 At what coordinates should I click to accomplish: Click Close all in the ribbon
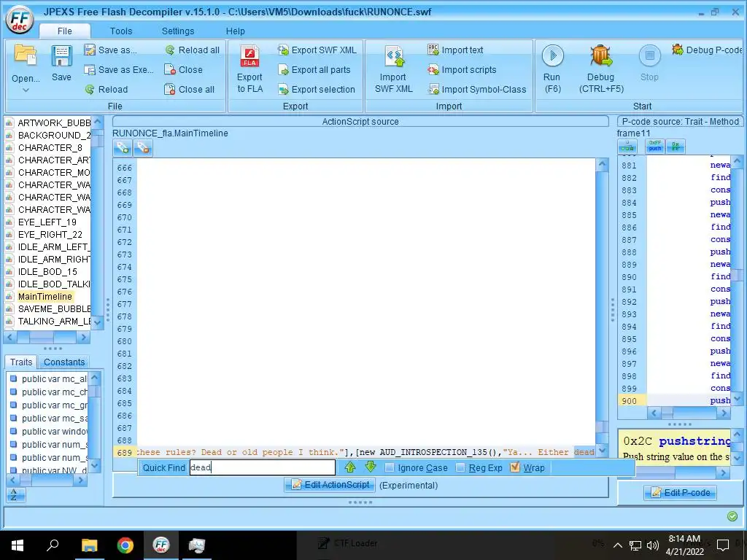click(x=189, y=89)
